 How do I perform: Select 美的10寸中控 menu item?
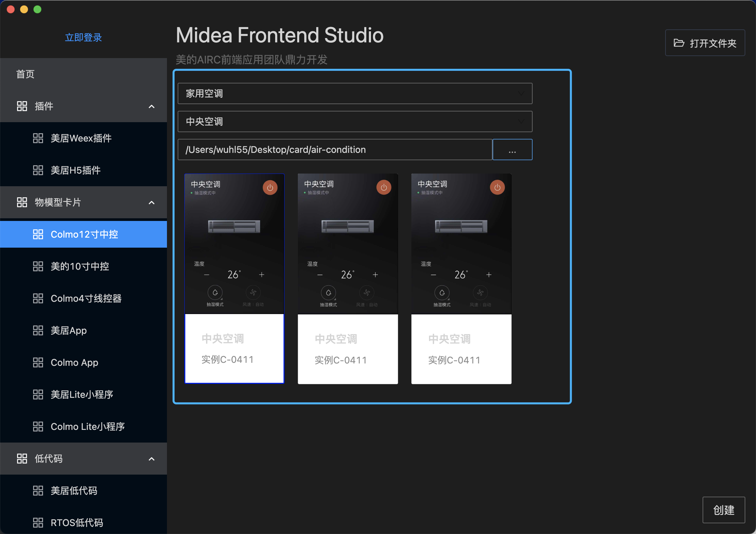tap(83, 266)
